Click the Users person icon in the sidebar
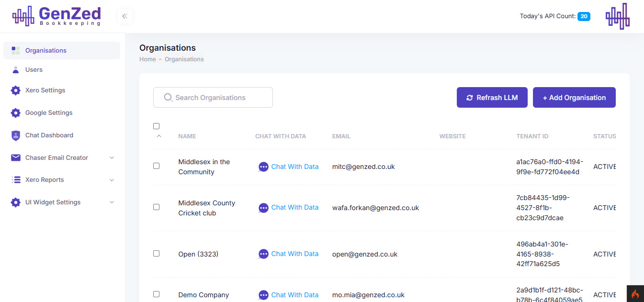 pos(16,70)
